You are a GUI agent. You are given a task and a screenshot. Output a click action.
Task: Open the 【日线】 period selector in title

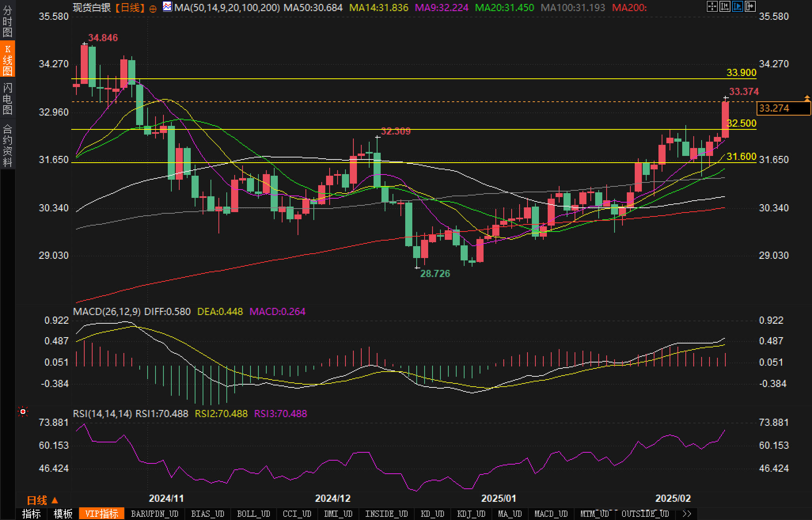(x=130, y=8)
